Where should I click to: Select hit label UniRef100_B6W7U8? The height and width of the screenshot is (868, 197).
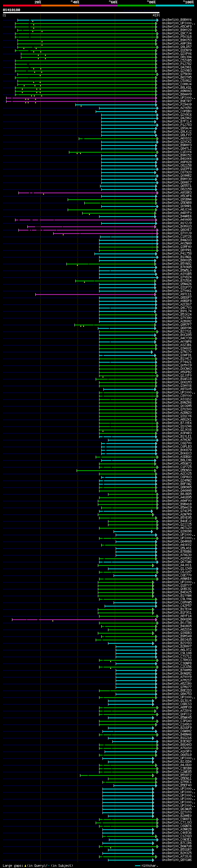click(177, 846)
